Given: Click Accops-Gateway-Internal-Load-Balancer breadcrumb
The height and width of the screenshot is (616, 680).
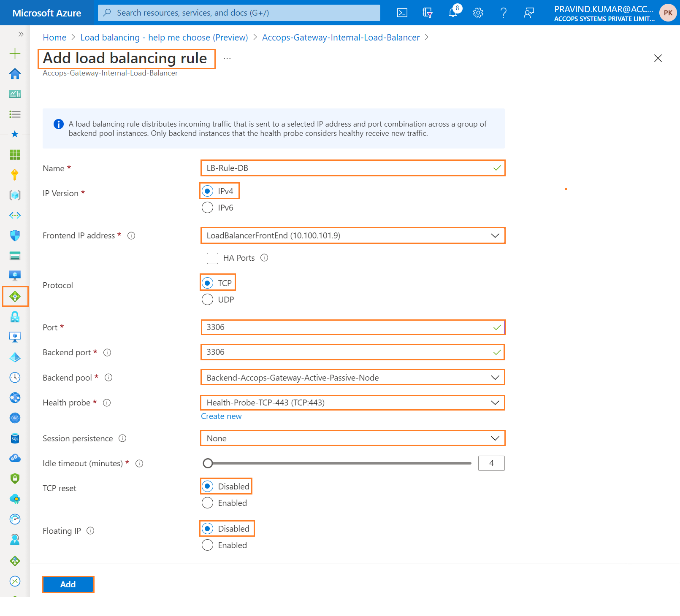Looking at the screenshot, I should click(x=341, y=38).
